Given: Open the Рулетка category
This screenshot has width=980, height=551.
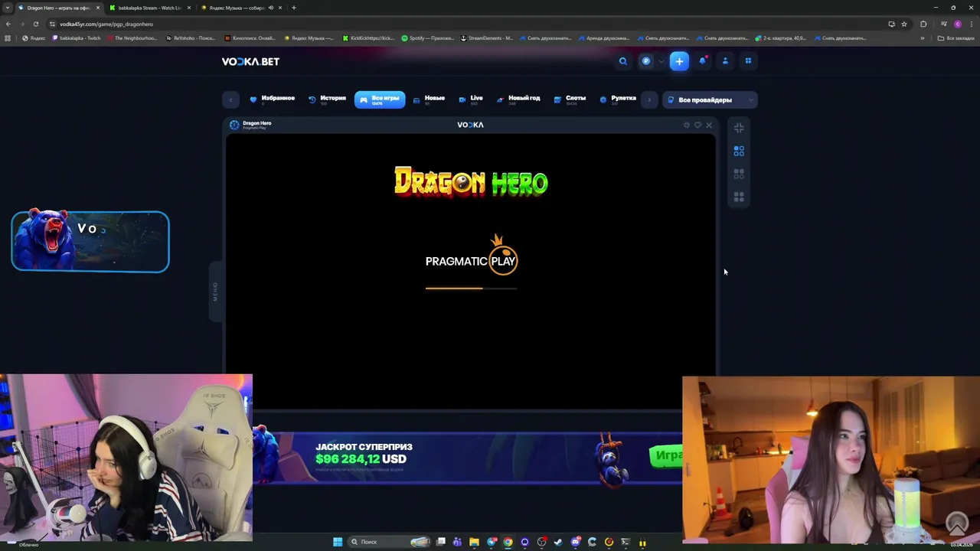Looking at the screenshot, I should (x=619, y=99).
